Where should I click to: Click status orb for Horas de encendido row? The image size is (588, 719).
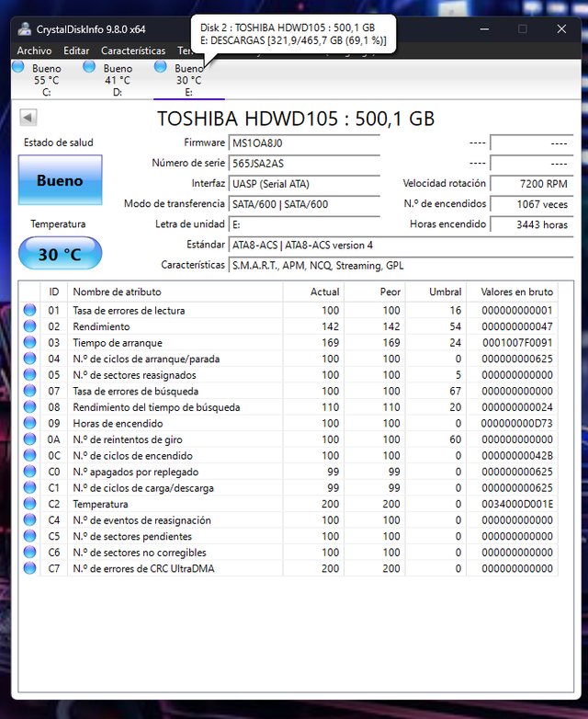coord(29,423)
